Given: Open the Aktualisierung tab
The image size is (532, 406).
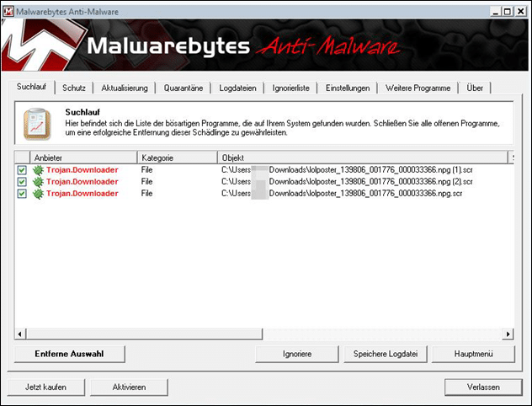Looking at the screenshot, I should 125,88.
